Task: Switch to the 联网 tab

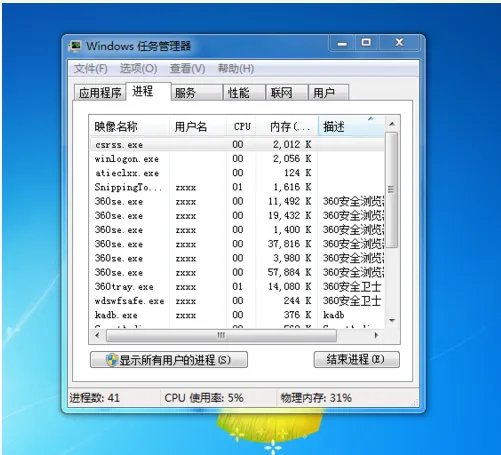Action: pos(287,92)
